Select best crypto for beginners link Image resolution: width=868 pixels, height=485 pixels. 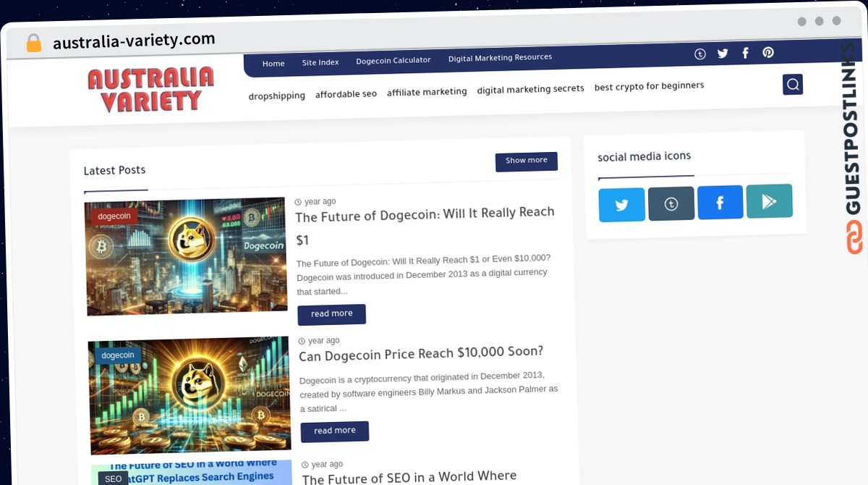(x=649, y=86)
